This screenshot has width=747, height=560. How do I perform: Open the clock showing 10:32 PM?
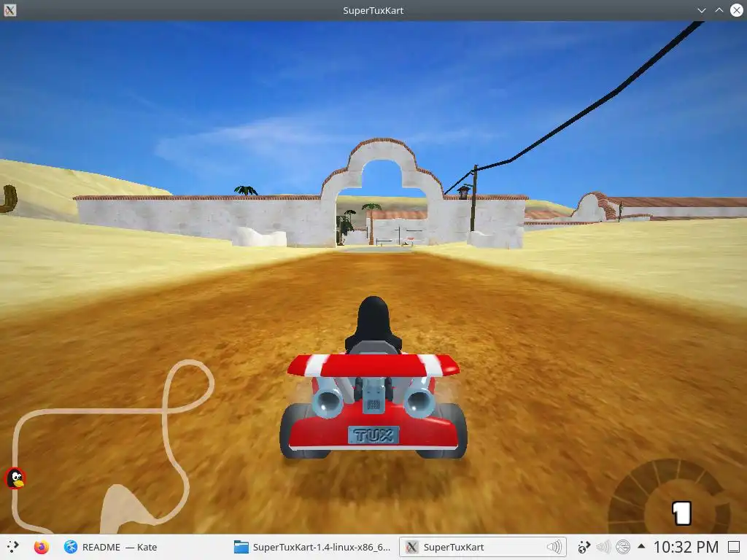(x=686, y=547)
